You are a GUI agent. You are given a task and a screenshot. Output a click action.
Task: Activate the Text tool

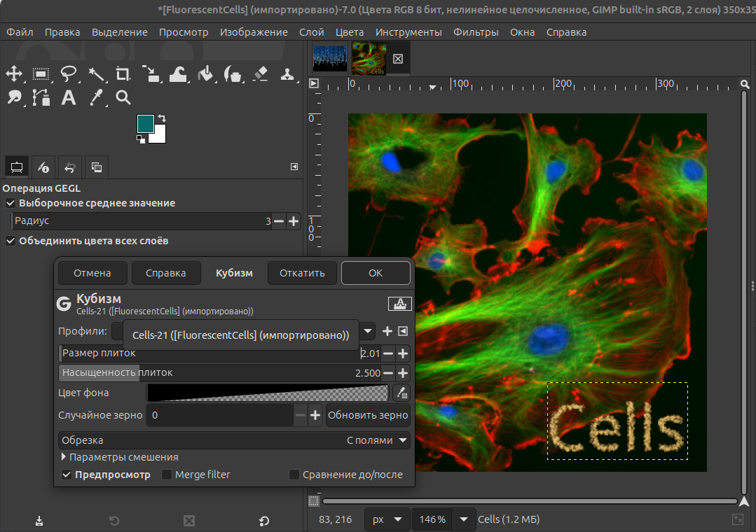[69, 97]
